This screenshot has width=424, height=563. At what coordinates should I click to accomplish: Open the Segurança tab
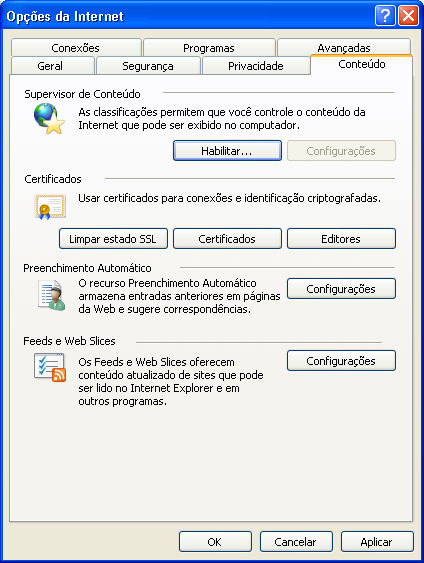148,66
